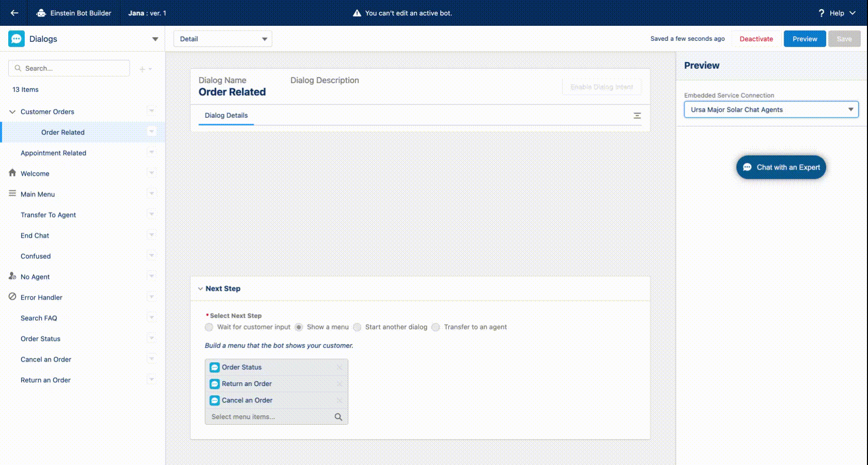868x465 pixels.
Task: Switch to the Dialog Details tab
Action: click(226, 115)
